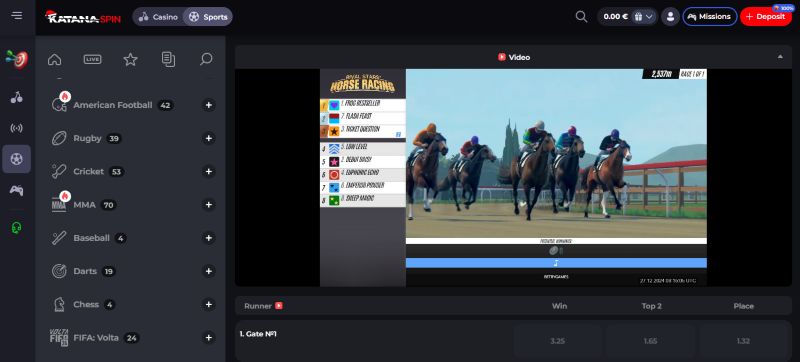Select FIFA: Volta in sports list
This screenshot has height=362, width=800.
96,338
